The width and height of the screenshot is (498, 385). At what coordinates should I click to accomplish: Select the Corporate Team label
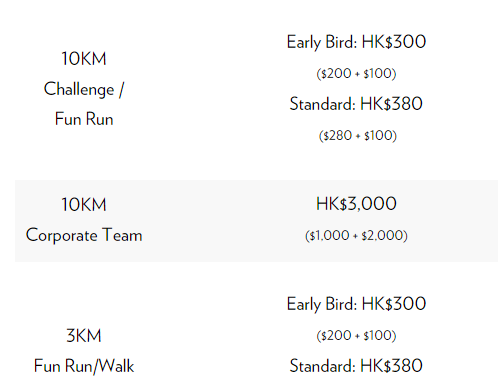click(84, 235)
